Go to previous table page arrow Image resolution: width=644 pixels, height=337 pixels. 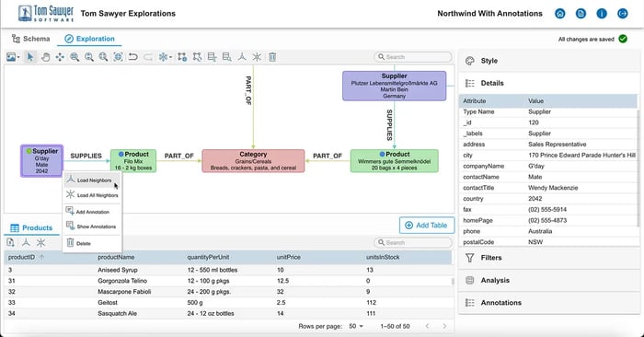tap(427, 326)
